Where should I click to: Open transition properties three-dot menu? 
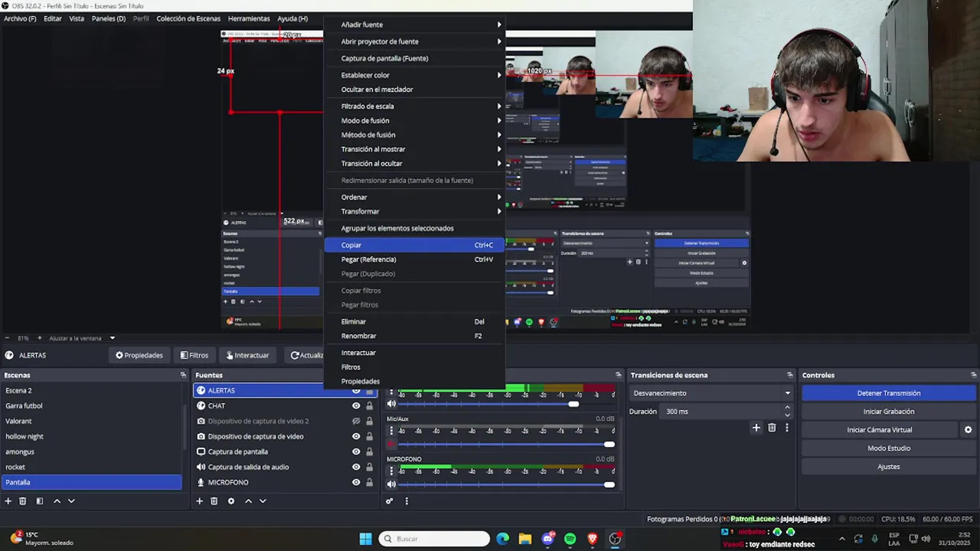pos(786,428)
